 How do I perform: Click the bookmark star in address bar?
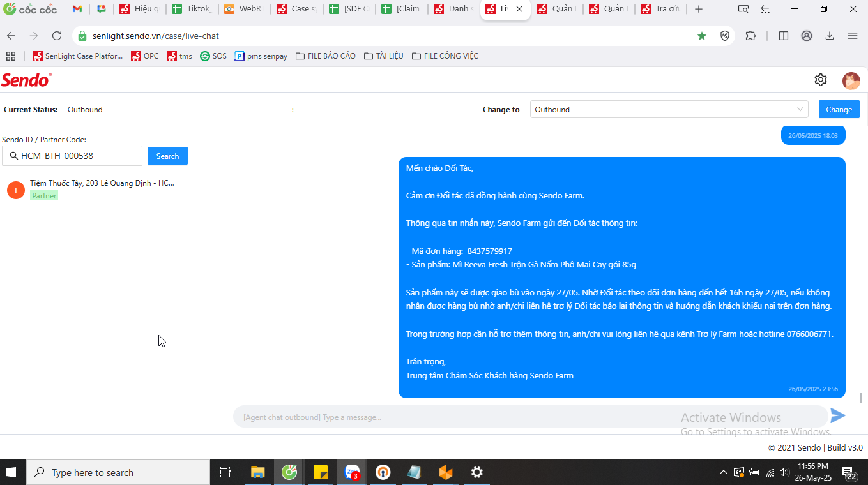tap(702, 36)
